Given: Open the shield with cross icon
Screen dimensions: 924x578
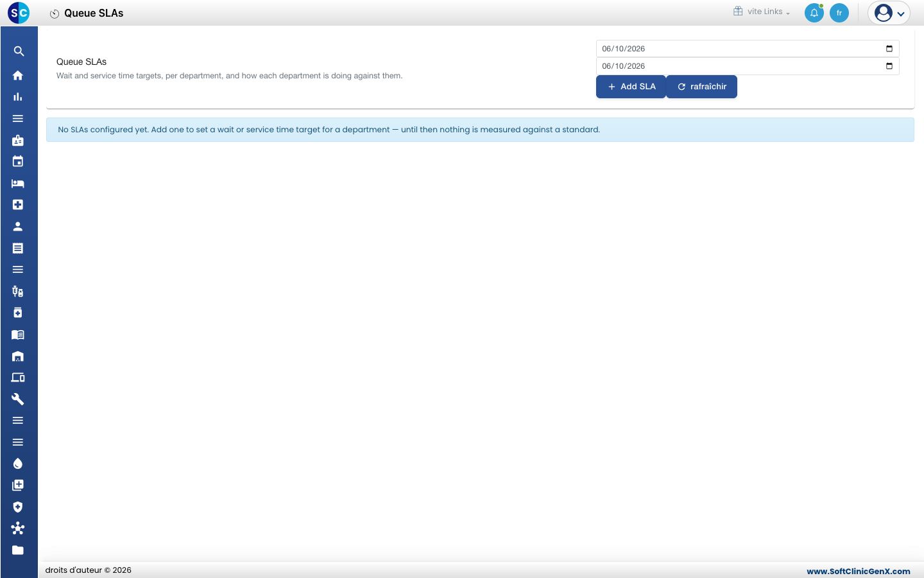Looking at the screenshot, I should (18, 507).
